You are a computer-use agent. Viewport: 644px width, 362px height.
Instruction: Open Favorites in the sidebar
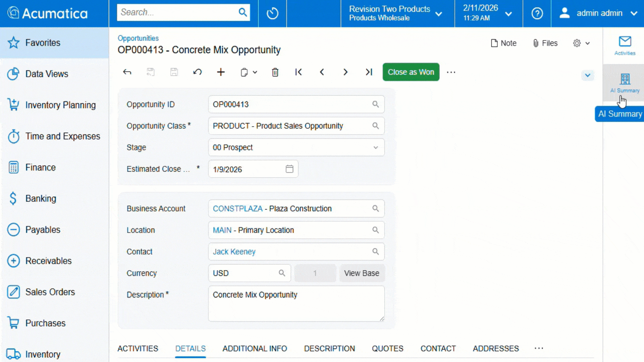click(x=54, y=43)
